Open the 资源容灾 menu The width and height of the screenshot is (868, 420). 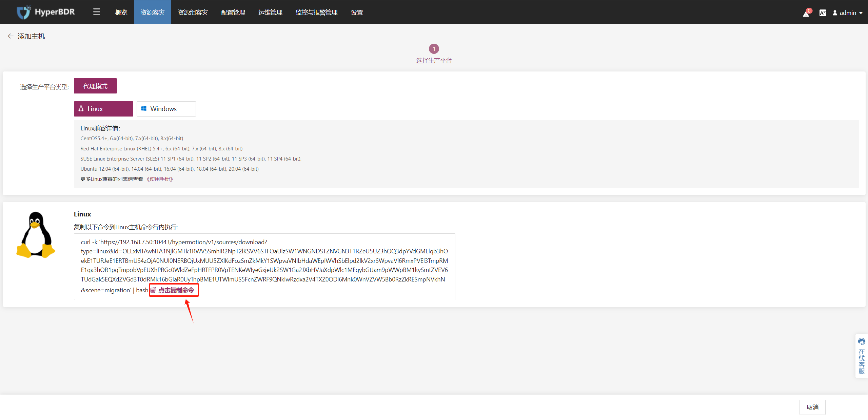pyautogui.click(x=153, y=12)
